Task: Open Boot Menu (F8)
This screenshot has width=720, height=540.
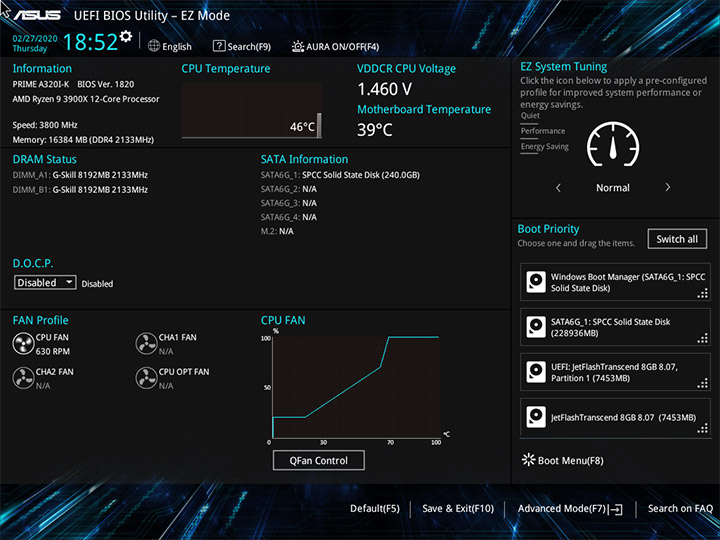Action: (562, 460)
